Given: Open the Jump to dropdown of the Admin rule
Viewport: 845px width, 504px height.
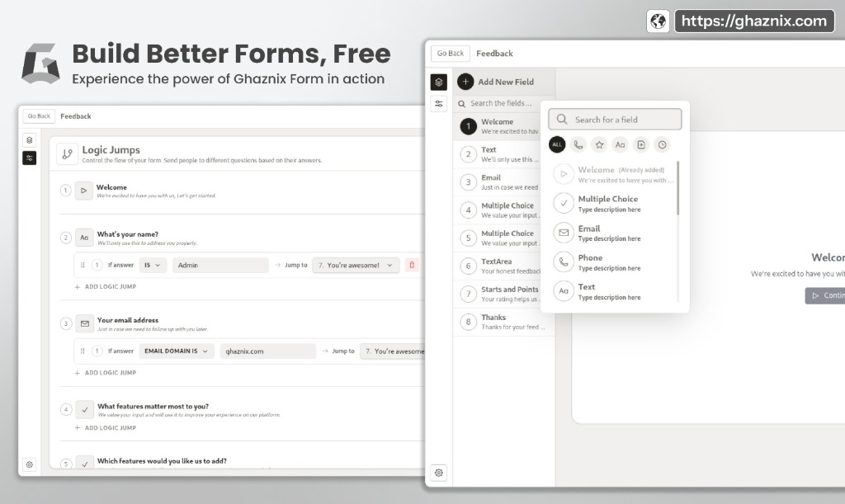Looking at the screenshot, I should coord(356,265).
